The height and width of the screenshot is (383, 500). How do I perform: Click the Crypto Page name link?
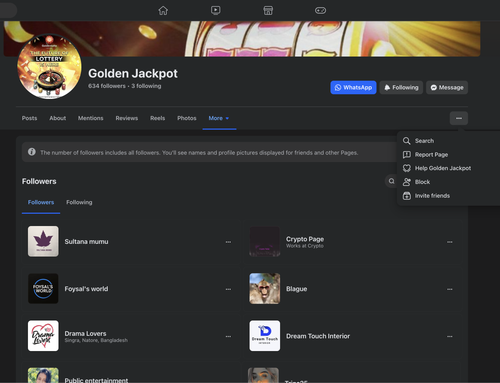305,239
